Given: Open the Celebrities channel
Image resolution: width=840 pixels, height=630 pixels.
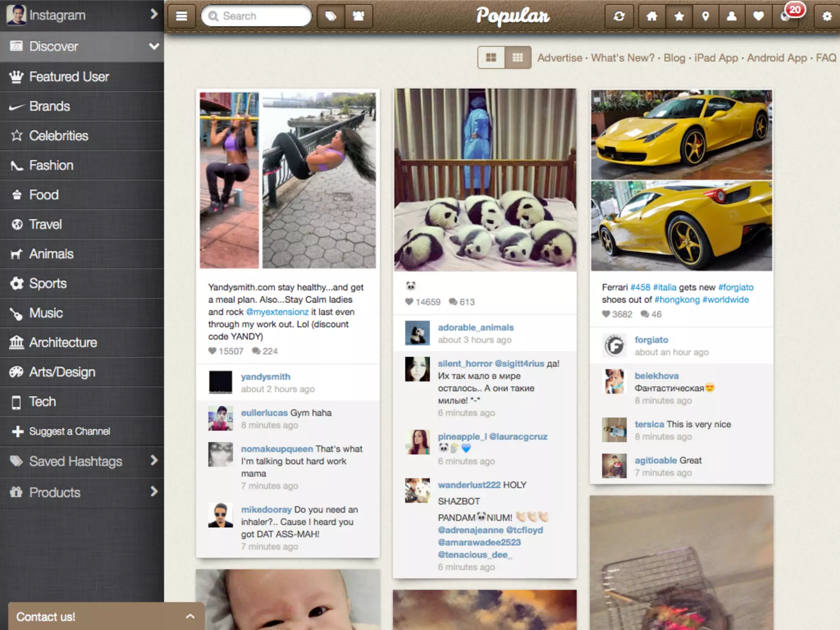Looking at the screenshot, I should (59, 136).
